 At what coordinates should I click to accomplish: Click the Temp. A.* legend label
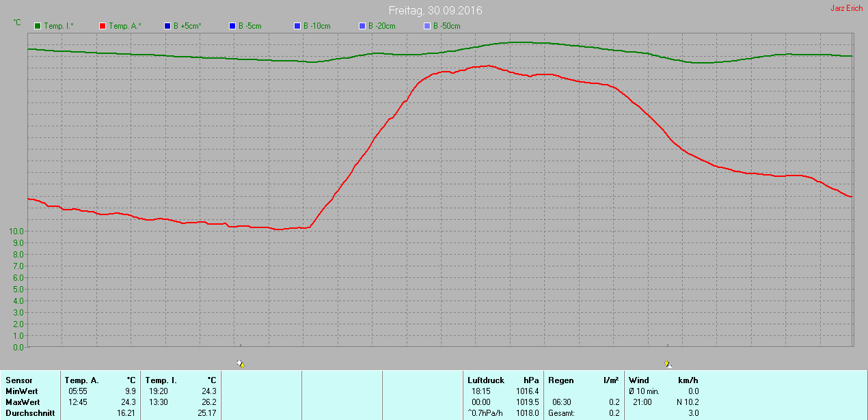(124, 26)
